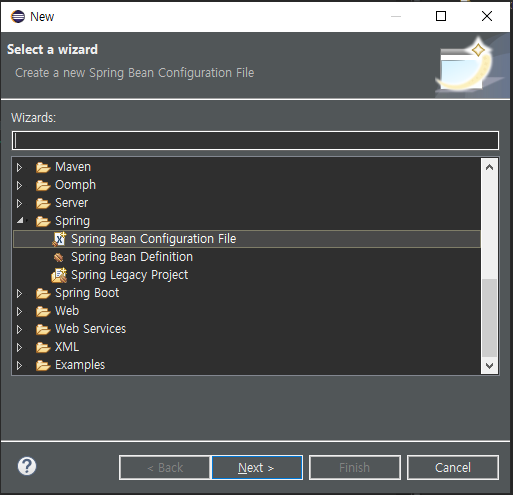Click the Spring Boot folder icon
Viewport: 513px width, 495px height.
[x=43, y=293]
